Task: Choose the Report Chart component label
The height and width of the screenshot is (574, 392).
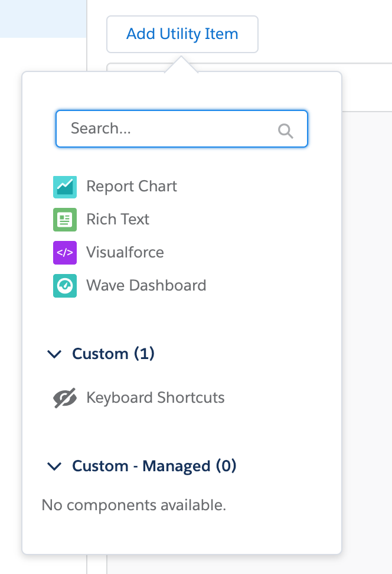Action: click(x=132, y=187)
